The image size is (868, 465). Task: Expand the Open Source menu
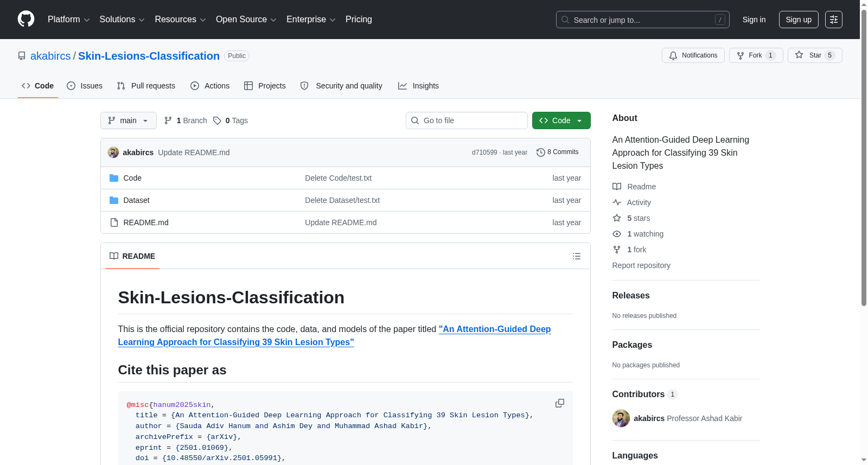[246, 20]
